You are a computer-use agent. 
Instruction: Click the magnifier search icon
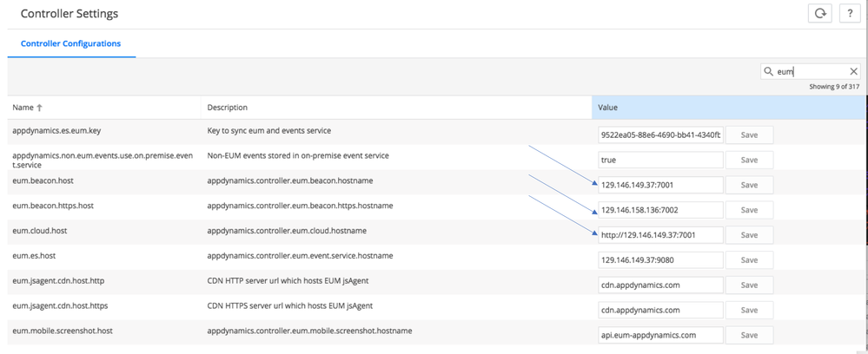point(768,72)
